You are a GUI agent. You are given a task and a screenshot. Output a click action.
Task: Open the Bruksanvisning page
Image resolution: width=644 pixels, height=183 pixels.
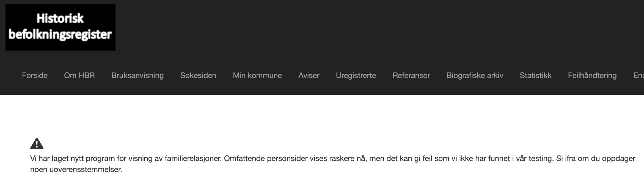[137, 76]
